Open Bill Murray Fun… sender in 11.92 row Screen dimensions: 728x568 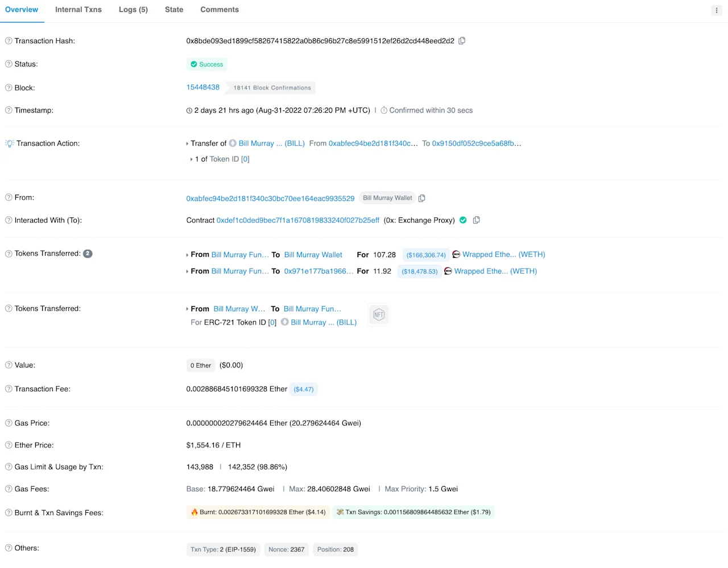pos(240,271)
